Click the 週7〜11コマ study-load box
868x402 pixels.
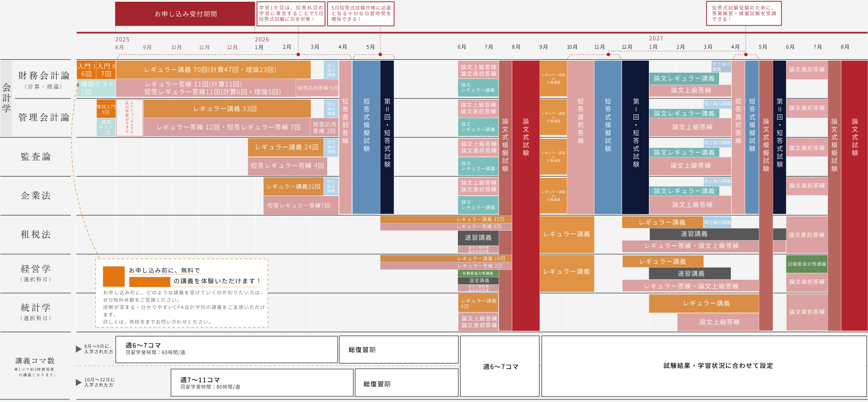click(x=262, y=383)
